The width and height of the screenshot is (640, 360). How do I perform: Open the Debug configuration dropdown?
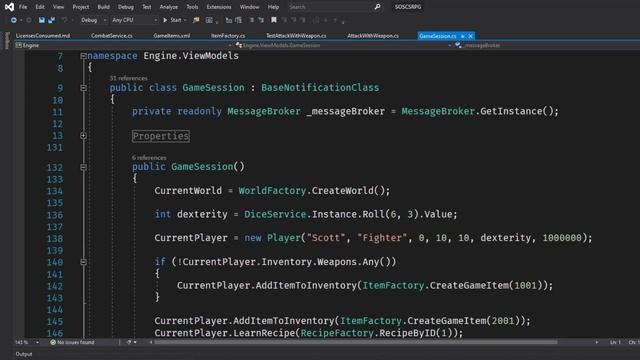(93, 20)
